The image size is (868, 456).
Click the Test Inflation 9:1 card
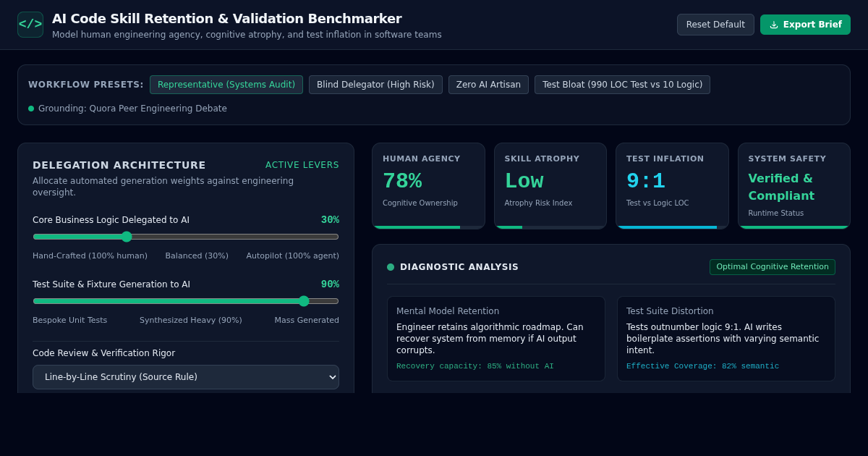672,186
